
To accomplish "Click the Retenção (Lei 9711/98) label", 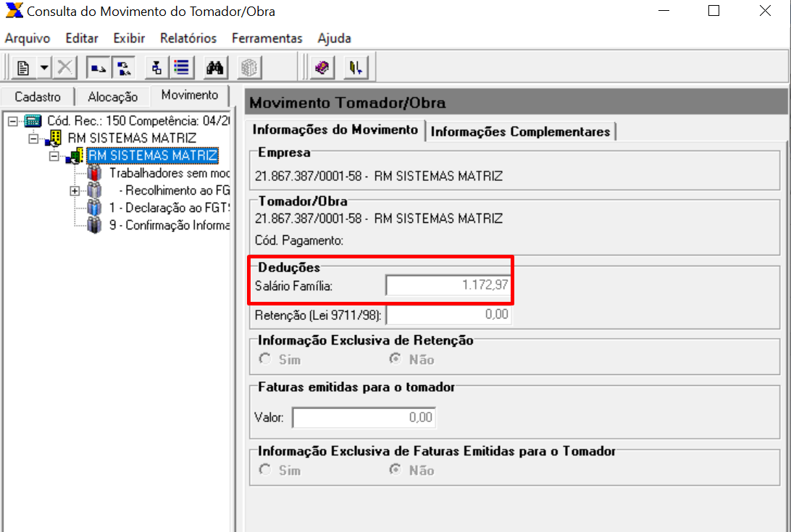I will pos(318,315).
